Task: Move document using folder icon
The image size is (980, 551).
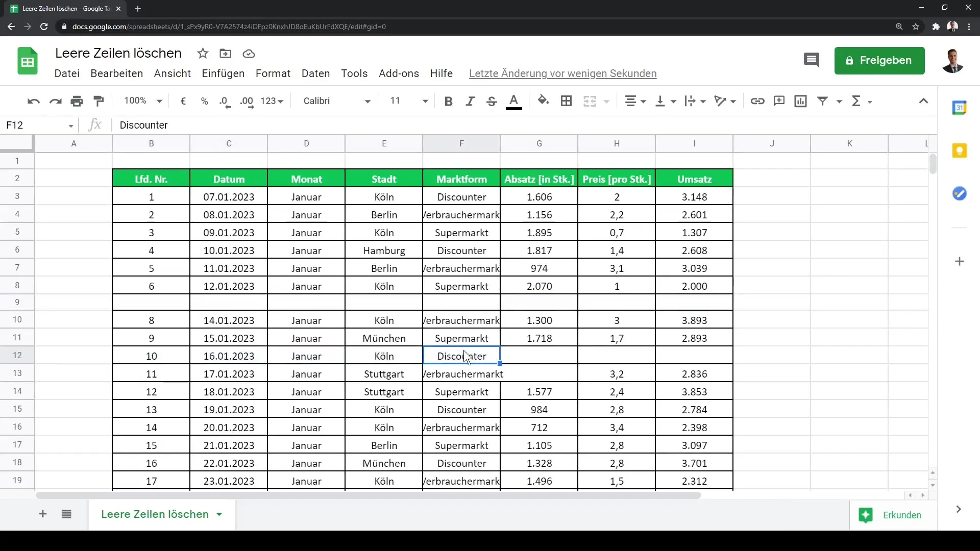Action: [x=225, y=54]
